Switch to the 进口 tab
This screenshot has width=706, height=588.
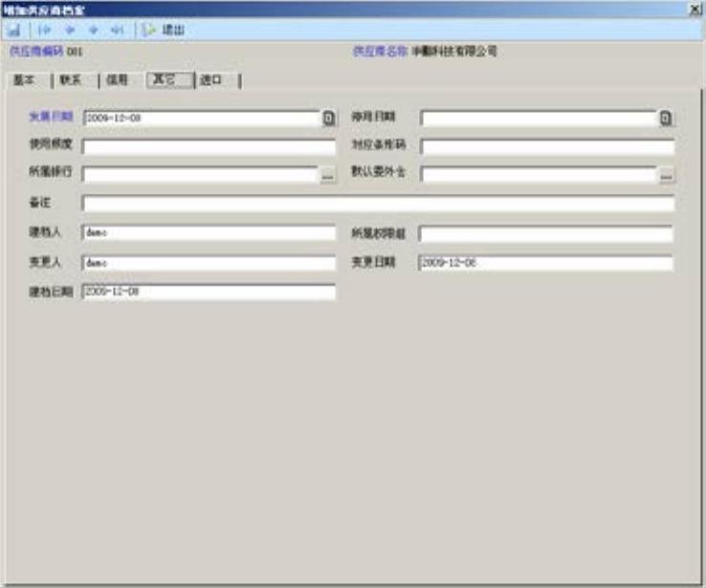211,80
